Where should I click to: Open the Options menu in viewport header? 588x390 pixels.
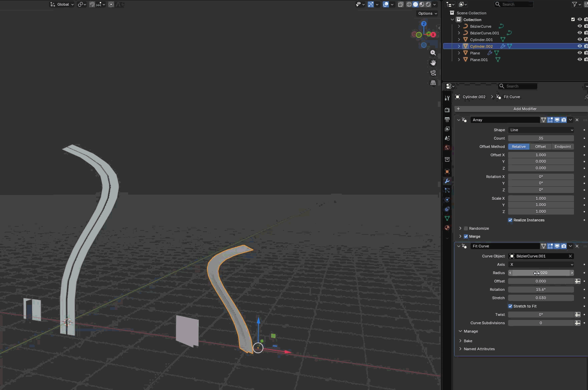[x=427, y=13]
